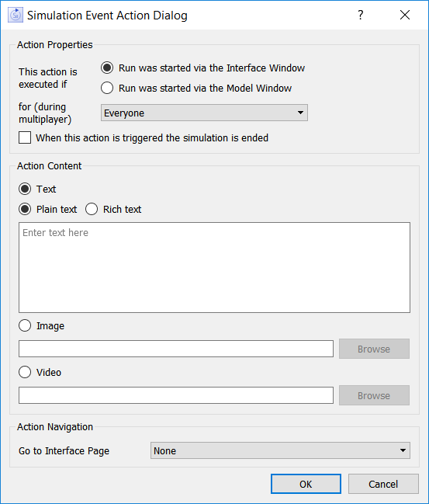The height and width of the screenshot is (504, 429).
Task: Focus the Image file path field
Action: pyautogui.click(x=176, y=349)
